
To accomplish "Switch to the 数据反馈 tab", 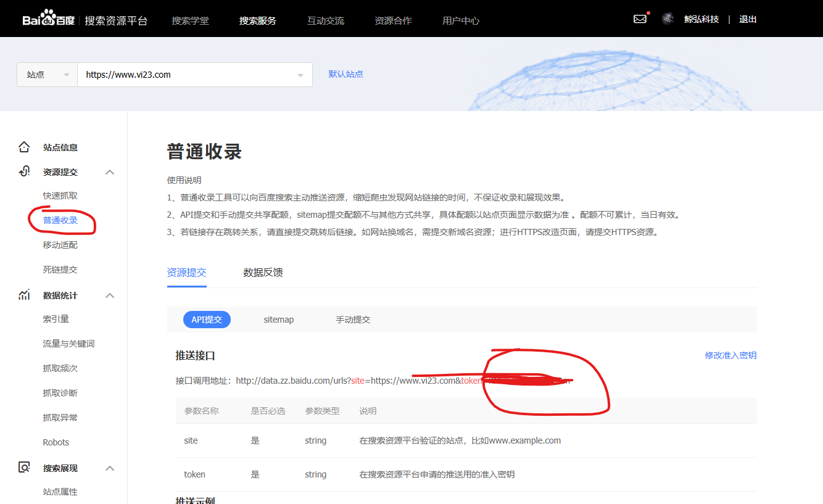I will [263, 273].
